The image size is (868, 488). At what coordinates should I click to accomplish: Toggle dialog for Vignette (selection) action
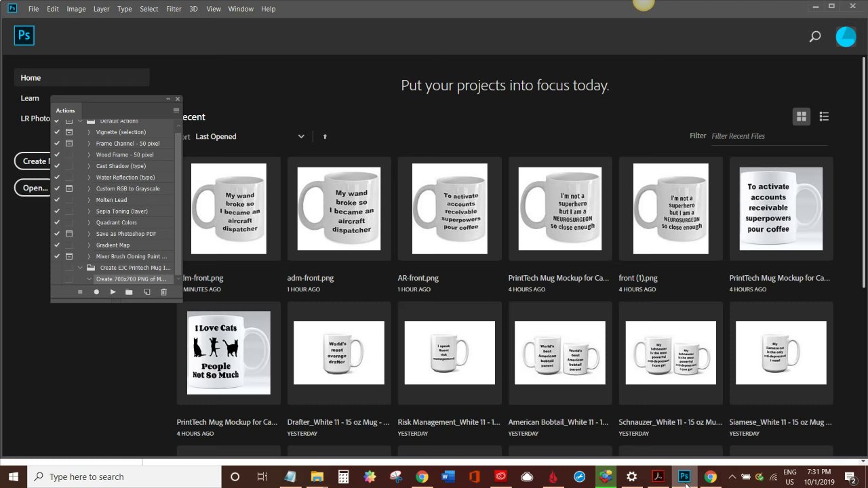pos(68,132)
